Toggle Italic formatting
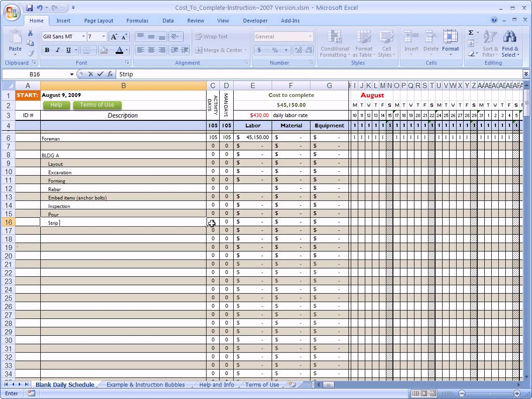 point(58,50)
